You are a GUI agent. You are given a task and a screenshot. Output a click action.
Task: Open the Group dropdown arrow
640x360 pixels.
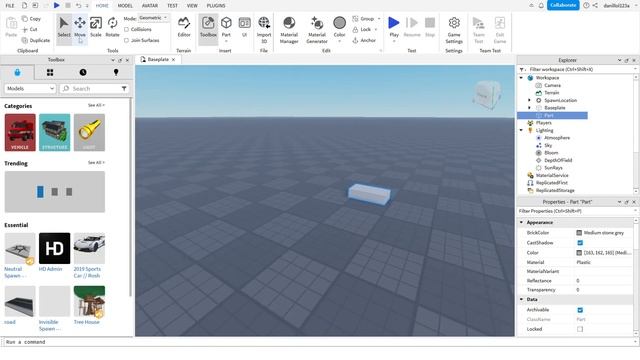(379, 19)
